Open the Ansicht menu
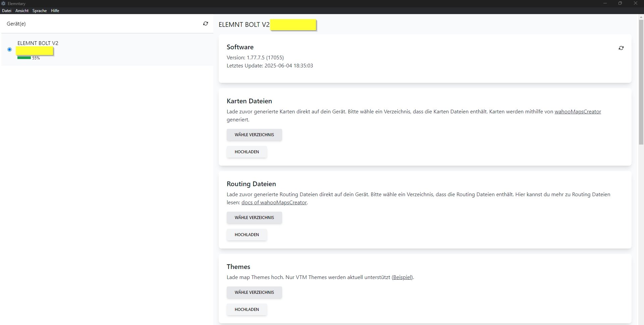Viewport: 644px width, 325px height. point(22,11)
